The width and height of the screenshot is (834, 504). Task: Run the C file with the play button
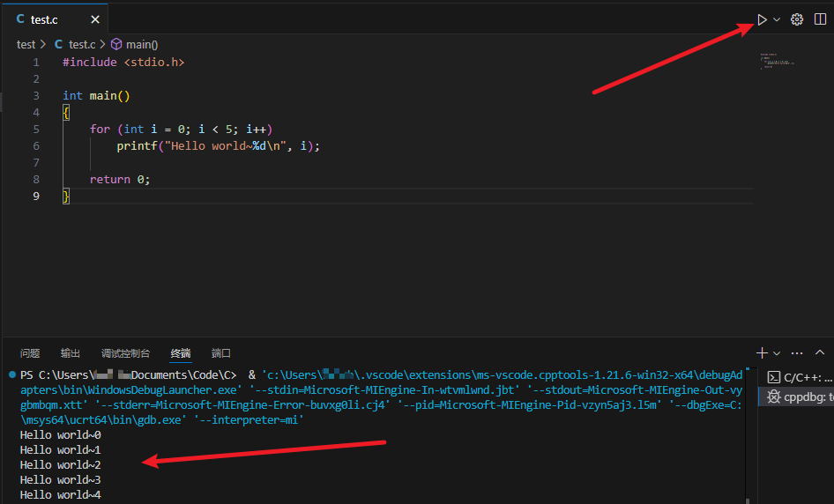pyautogui.click(x=762, y=19)
